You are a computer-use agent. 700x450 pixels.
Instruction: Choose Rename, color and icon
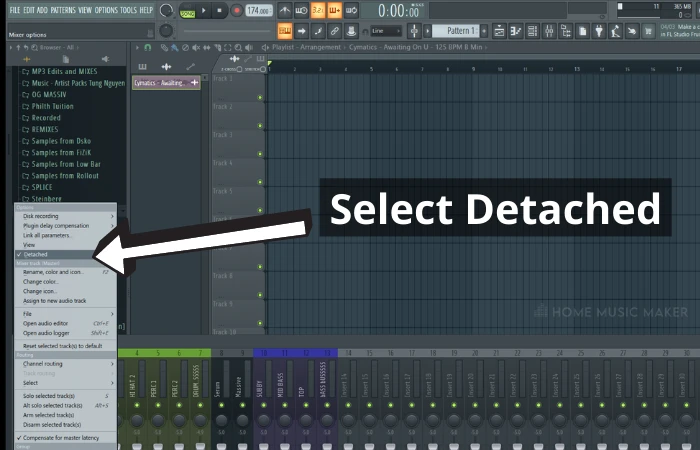(66, 272)
